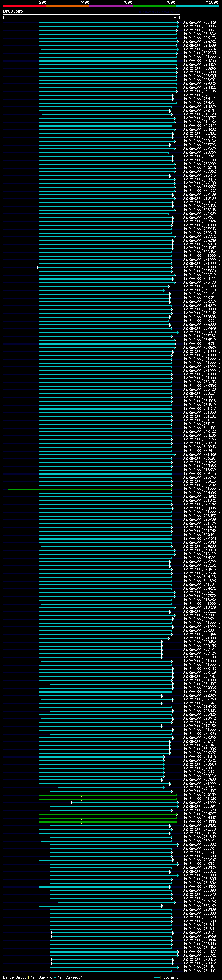Screen dimensions: 222x980
Task: Select the UniRef100_B9RI35 label
Action: pyautogui.click(x=199, y=53)
